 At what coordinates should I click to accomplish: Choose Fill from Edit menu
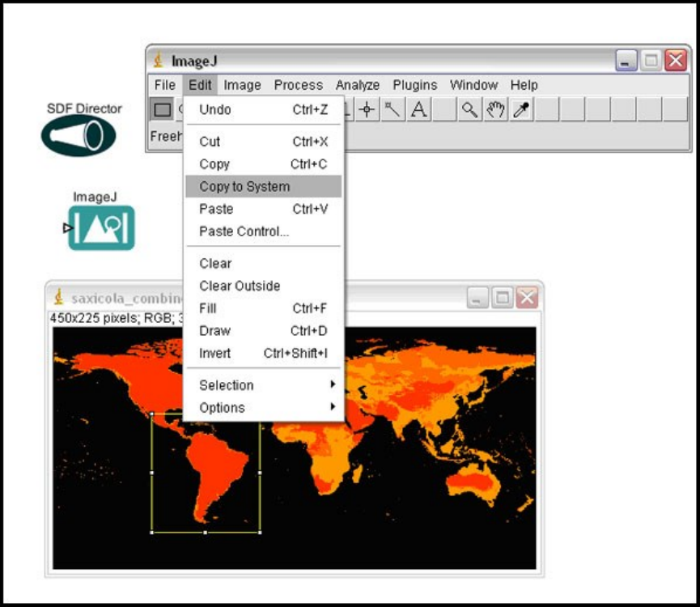(263, 308)
